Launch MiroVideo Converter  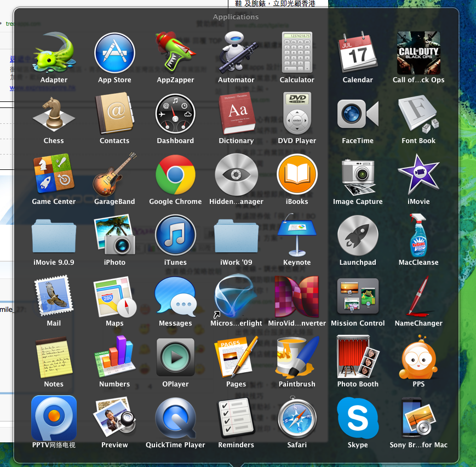[297, 297]
